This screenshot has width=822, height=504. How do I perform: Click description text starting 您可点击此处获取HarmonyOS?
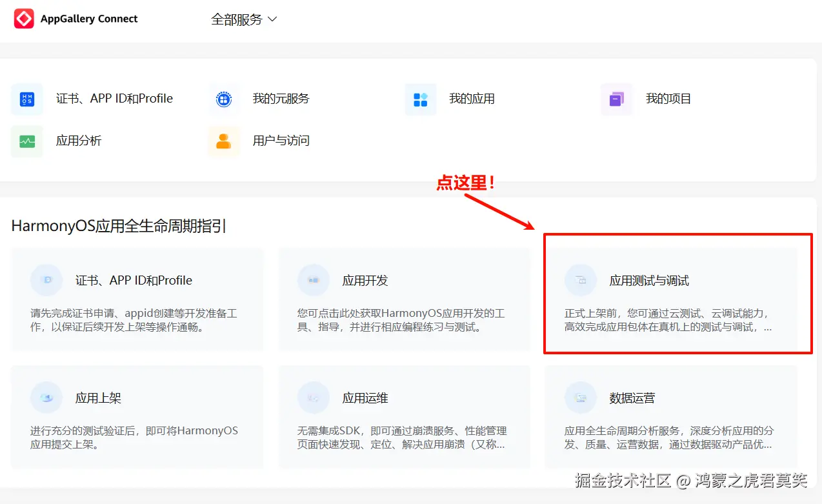[x=401, y=320]
